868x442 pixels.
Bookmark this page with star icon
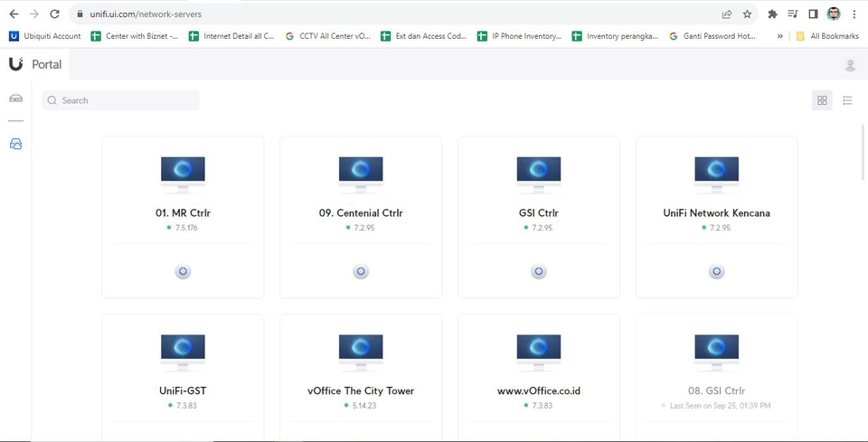coord(748,14)
